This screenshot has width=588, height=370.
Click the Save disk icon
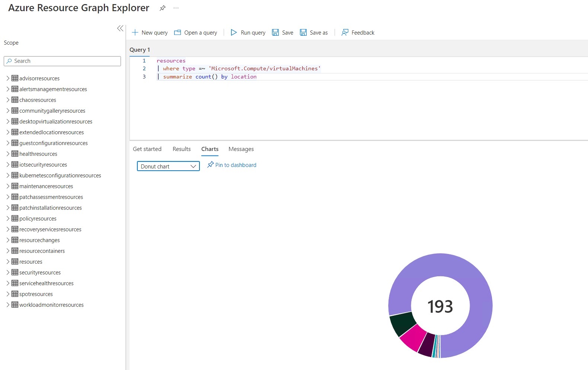[275, 33]
